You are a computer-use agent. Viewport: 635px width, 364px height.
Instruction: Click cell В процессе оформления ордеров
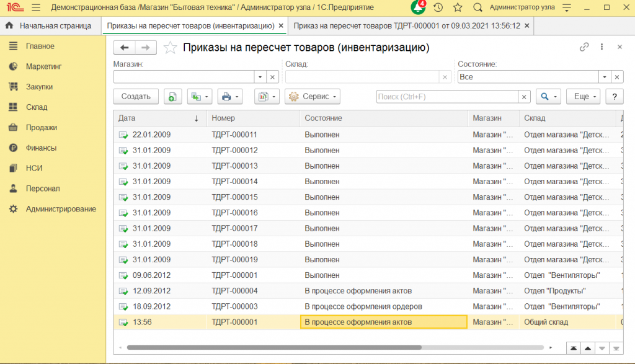coord(383,306)
